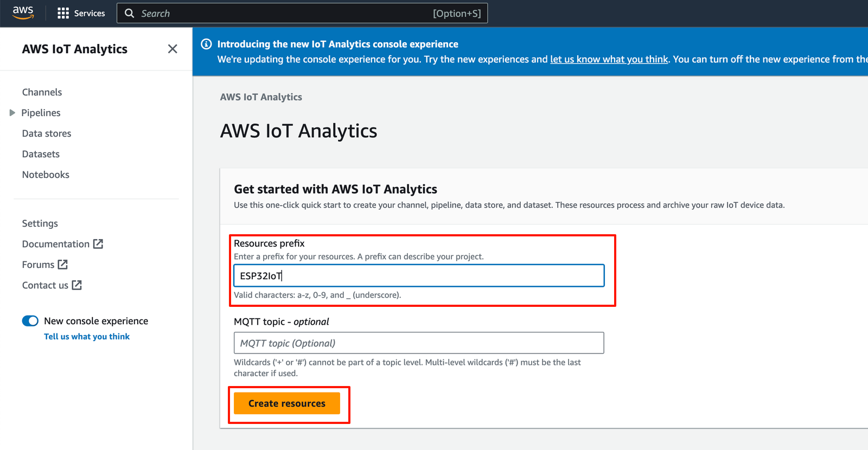The image size is (868, 450).
Task: Focus the Resources prefix input field
Action: point(419,275)
